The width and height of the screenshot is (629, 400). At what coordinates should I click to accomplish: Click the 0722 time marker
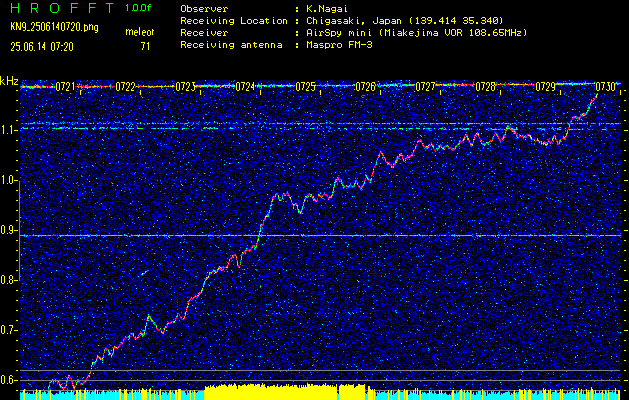tap(126, 87)
